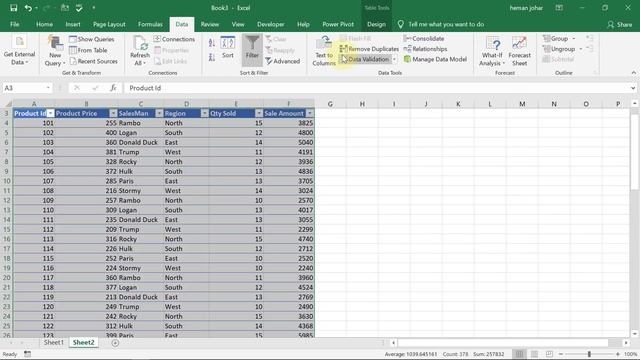Click Consolidate

coord(424,38)
